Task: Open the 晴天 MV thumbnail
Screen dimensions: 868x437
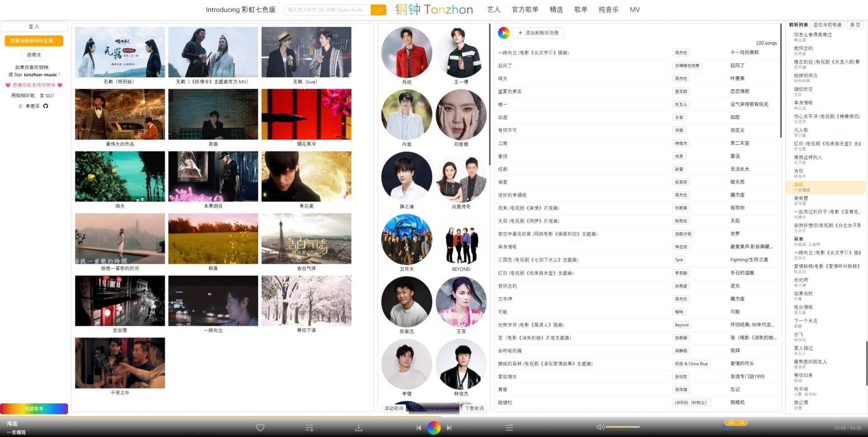Action: pyautogui.click(x=119, y=176)
